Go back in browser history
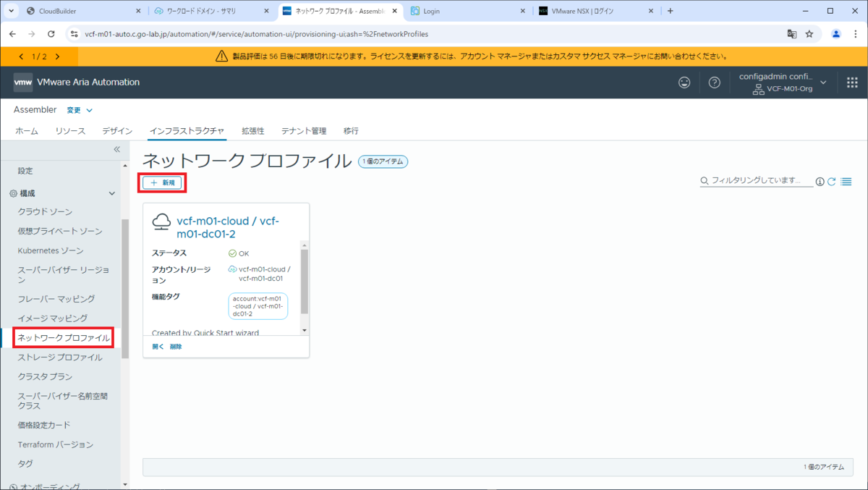This screenshot has width=868, height=490. tap(12, 34)
